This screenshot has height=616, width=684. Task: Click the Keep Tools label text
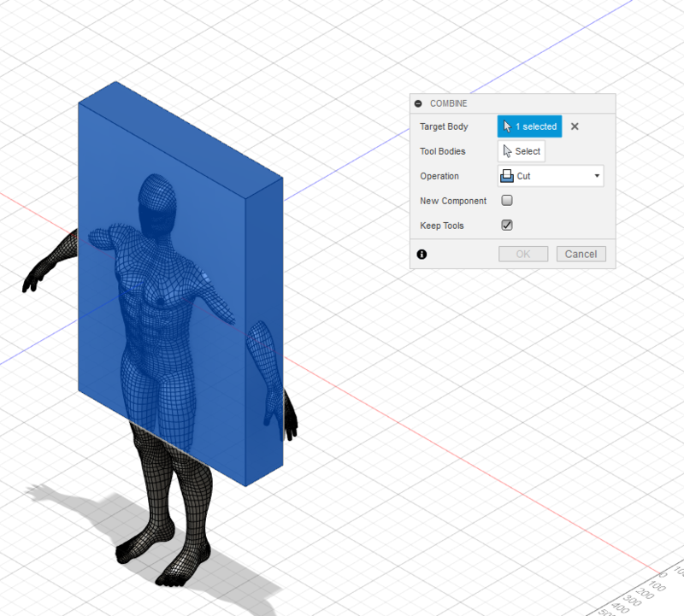440,226
